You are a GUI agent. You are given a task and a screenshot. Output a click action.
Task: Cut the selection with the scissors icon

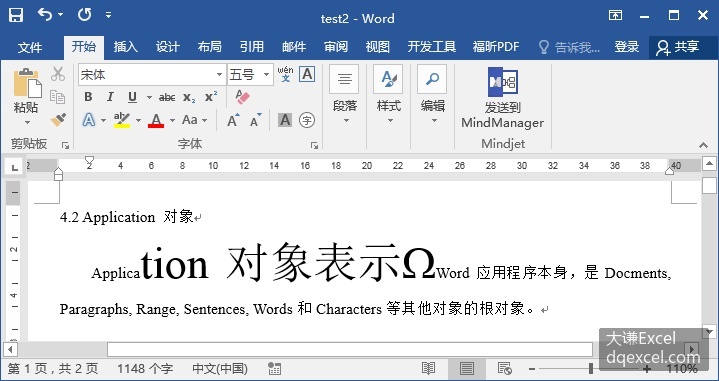(x=58, y=74)
